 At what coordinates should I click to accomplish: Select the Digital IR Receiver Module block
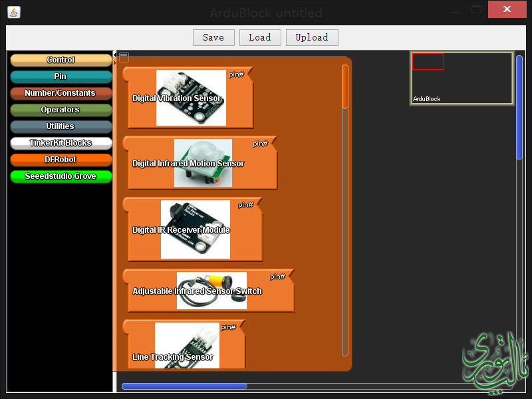[193, 229]
